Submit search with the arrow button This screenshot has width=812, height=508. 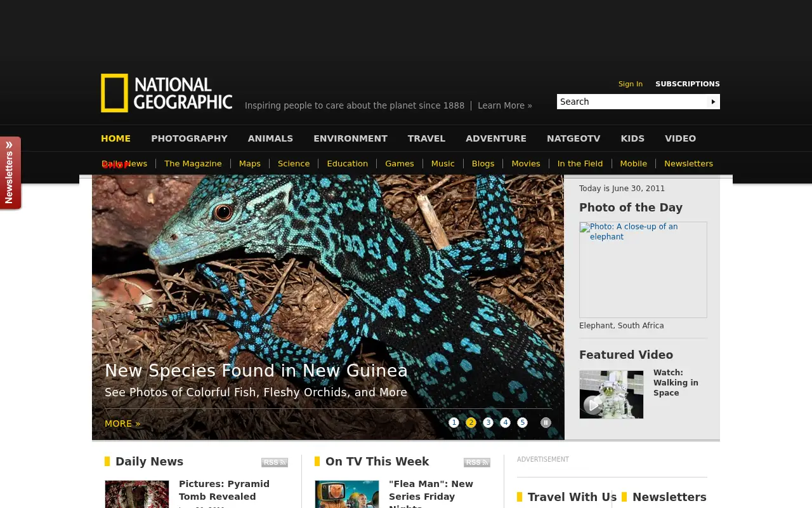coord(713,102)
